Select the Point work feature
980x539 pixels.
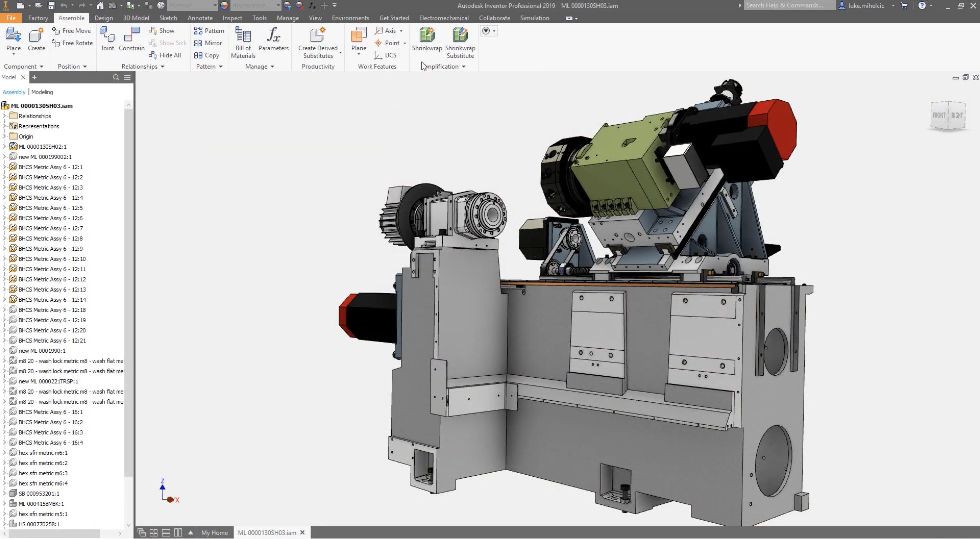[387, 43]
